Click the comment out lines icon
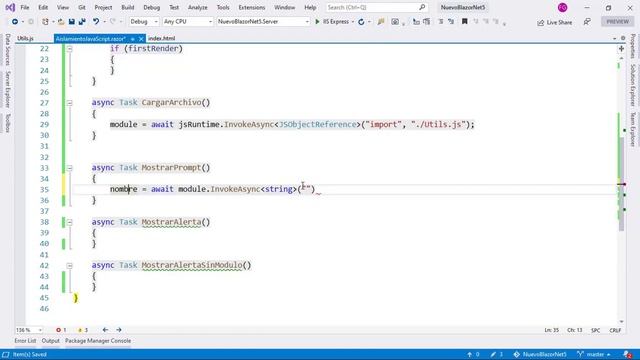This screenshot has height=360, width=640. tap(440, 22)
